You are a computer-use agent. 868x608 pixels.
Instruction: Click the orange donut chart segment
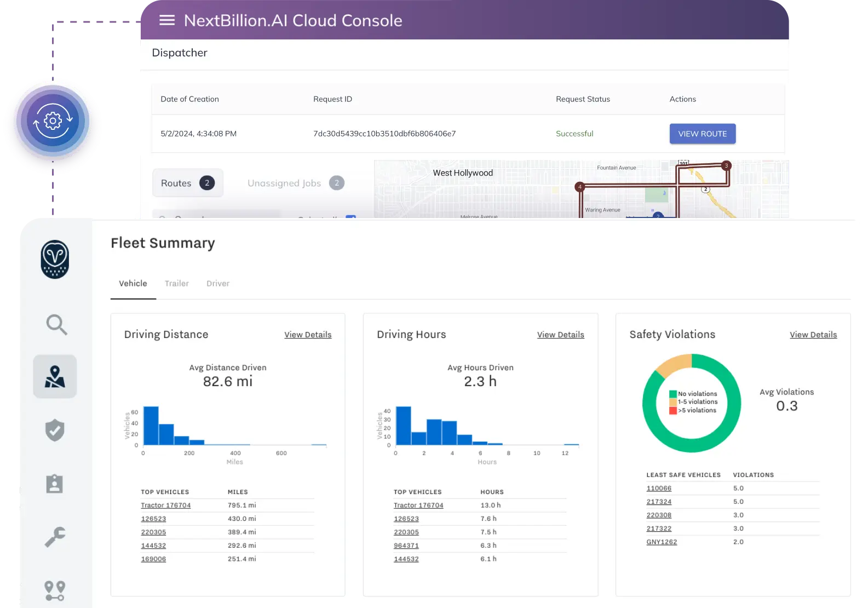pos(675,364)
